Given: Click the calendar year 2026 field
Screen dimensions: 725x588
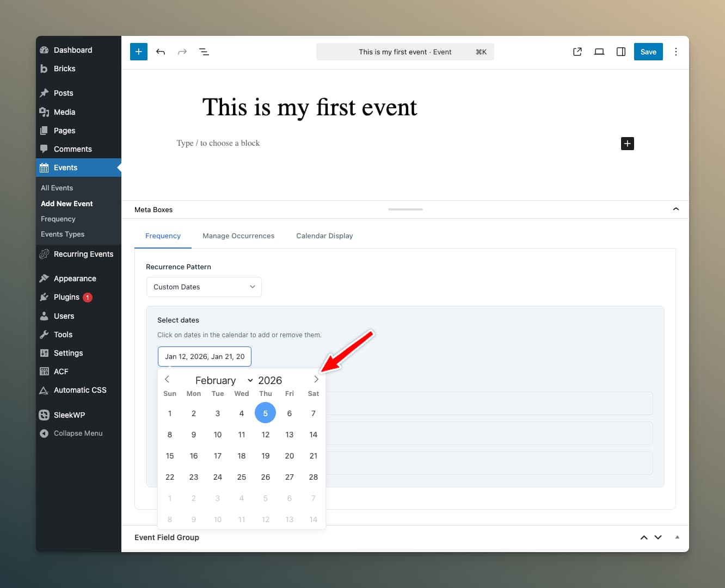Looking at the screenshot, I should pyautogui.click(x=270, y=380).
